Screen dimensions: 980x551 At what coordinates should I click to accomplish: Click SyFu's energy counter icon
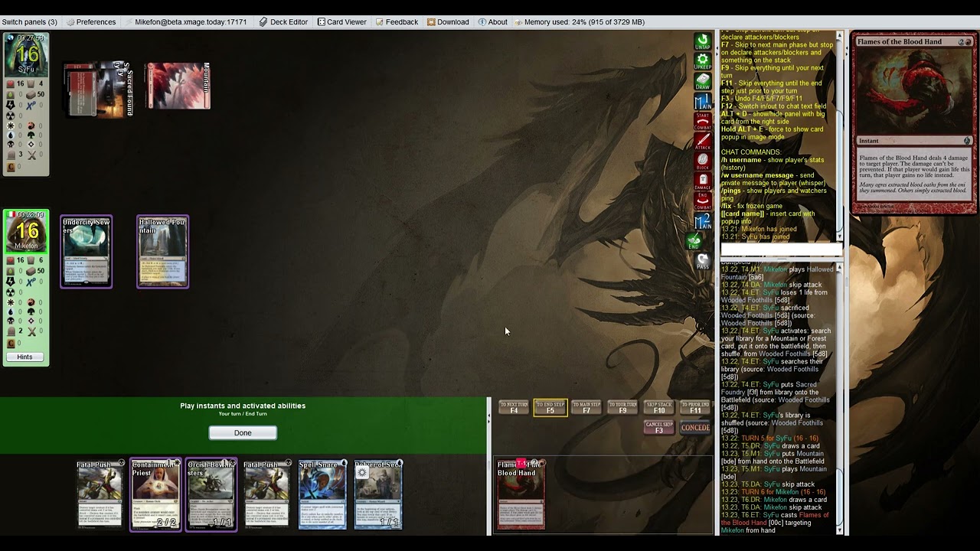[10, 105]
